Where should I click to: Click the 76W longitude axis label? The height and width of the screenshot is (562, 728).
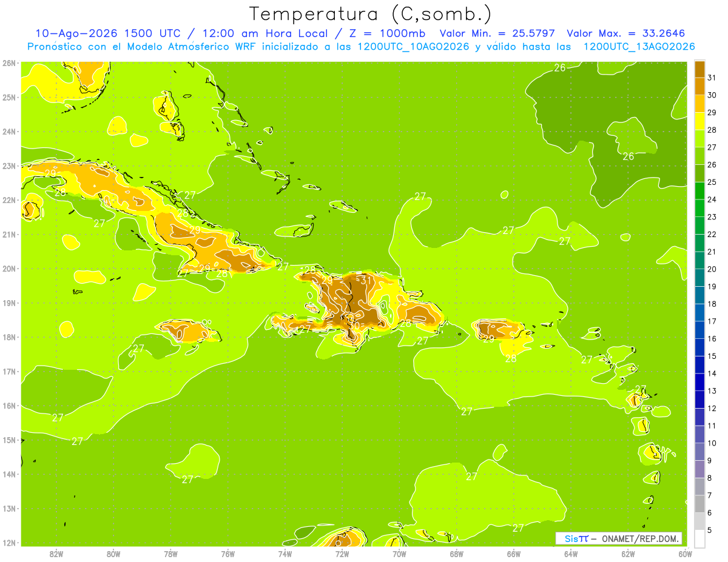(x=228, y=554)
